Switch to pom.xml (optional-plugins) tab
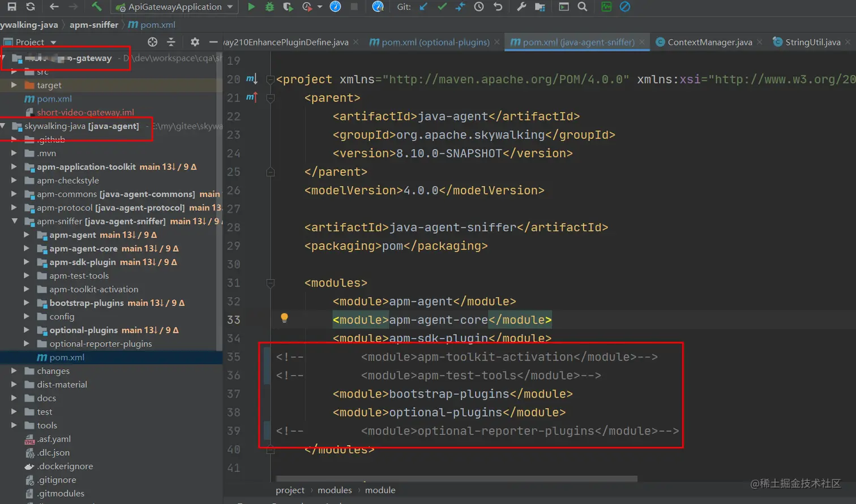This screenshot has width=856, height=504. pyautogui.click(x=435, y=42)
